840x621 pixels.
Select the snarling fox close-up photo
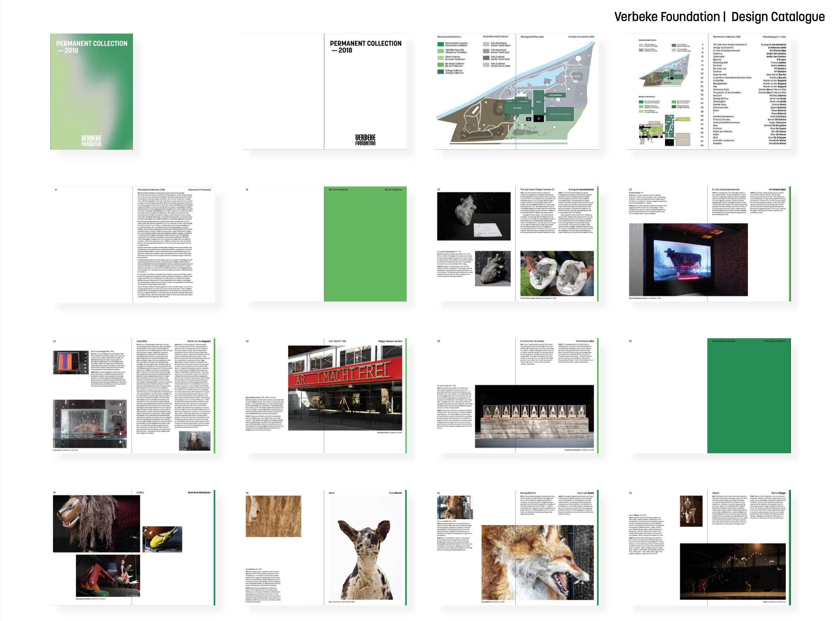click(537, 562)
